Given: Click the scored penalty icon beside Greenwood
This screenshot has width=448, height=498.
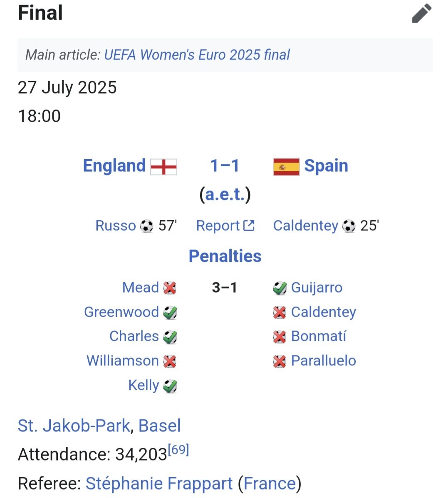Looking at the screenshot, I should click(170, 313).
